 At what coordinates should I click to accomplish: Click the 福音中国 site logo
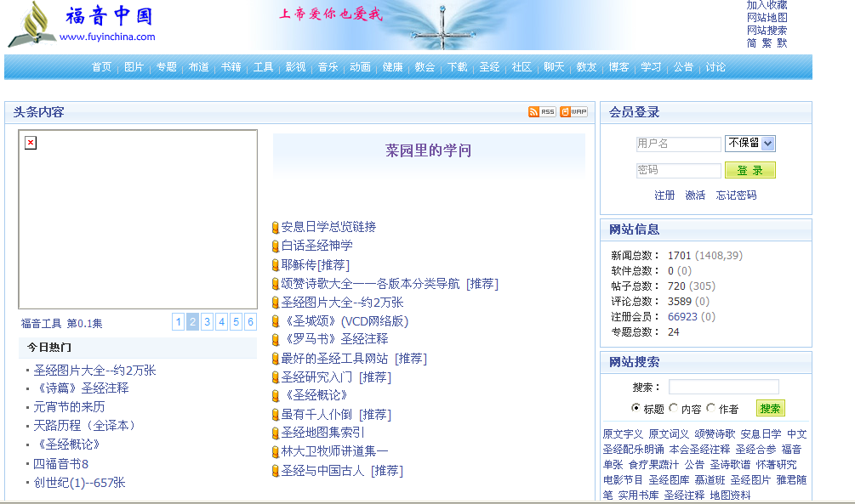pyautogui.click(x=82, y=24)
